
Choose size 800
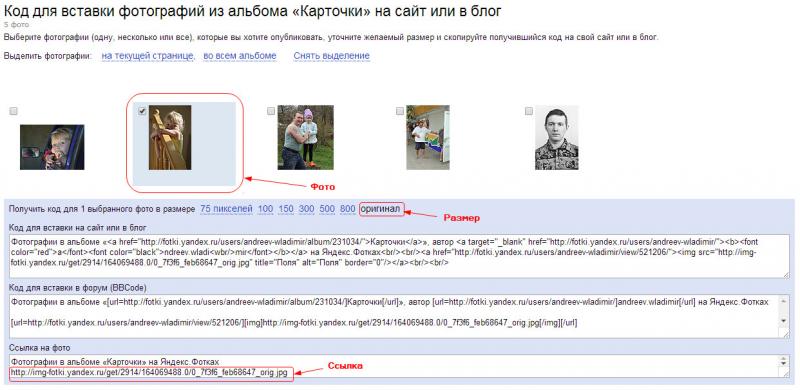click(347, 209)
